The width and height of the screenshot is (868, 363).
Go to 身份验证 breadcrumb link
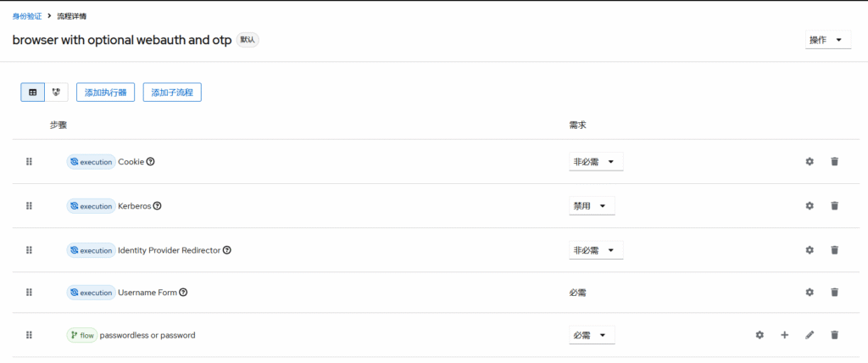click(x=27, y=16)
